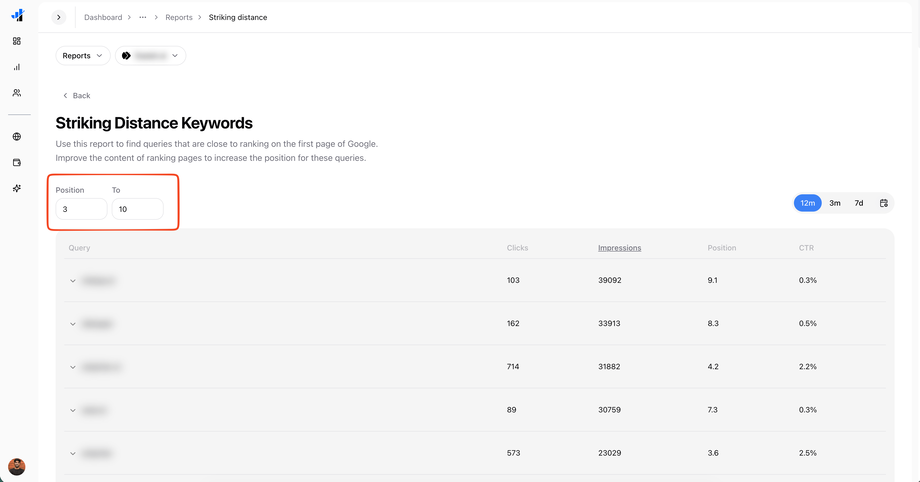This screenshot has height=482, width=920.
Task: Click the sparkle AI icon in sidebar
Action: coord(17,188)
